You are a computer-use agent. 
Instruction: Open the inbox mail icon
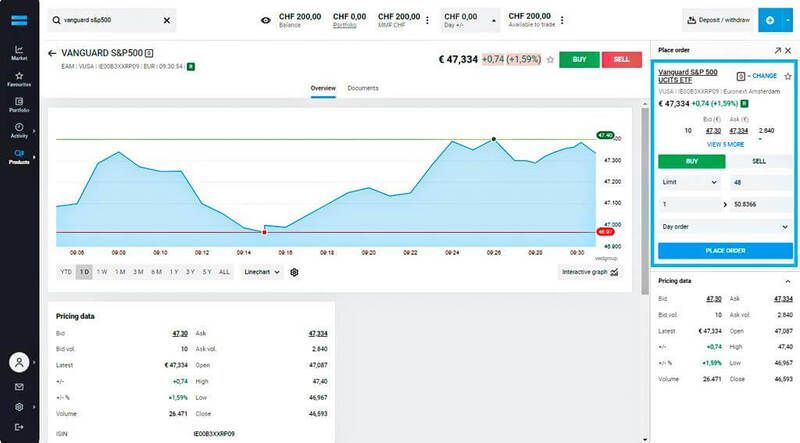pyautogui.click(x=19, y=387)
